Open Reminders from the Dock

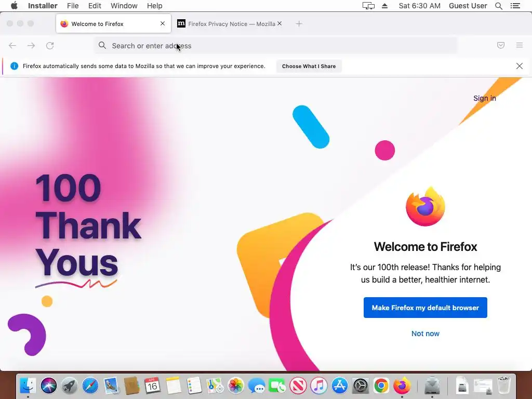[x=194, y=385]
